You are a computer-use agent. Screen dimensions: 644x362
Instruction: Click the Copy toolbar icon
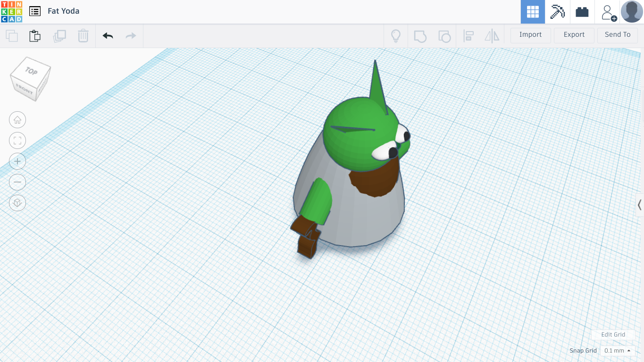tap(12, 36)
